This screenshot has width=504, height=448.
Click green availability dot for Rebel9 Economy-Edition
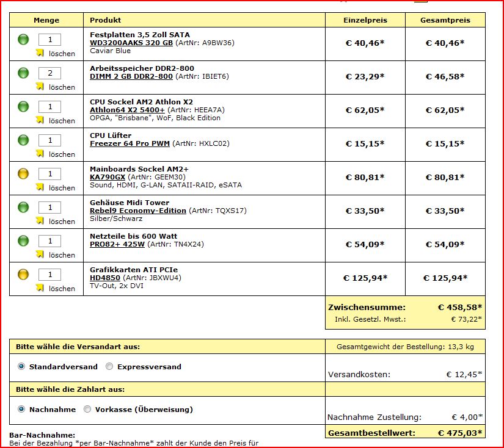tap(23, 207)
